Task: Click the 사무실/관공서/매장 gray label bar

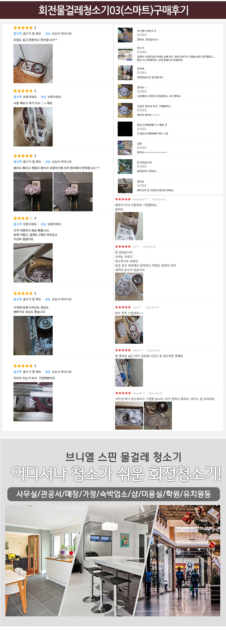Action: (x=114, y=494)
